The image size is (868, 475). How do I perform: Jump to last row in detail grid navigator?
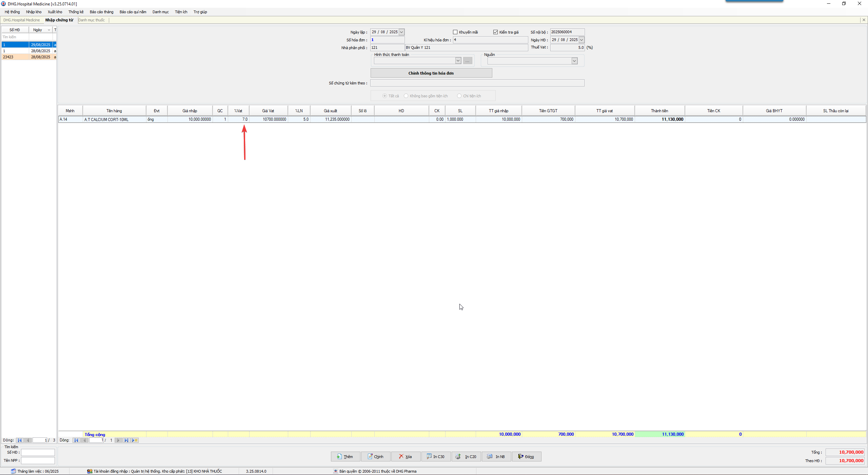[x=126, y=440]
